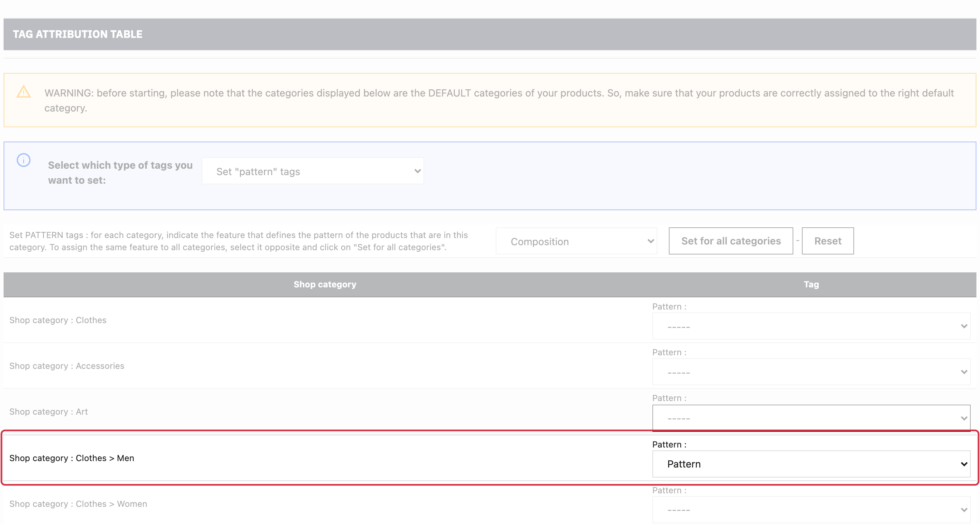Image resolution: width=980 pixels, height=524 pixels.
Task: Click the 'Set PATTERN tags' instructions text
Action: tap(239, 241)
